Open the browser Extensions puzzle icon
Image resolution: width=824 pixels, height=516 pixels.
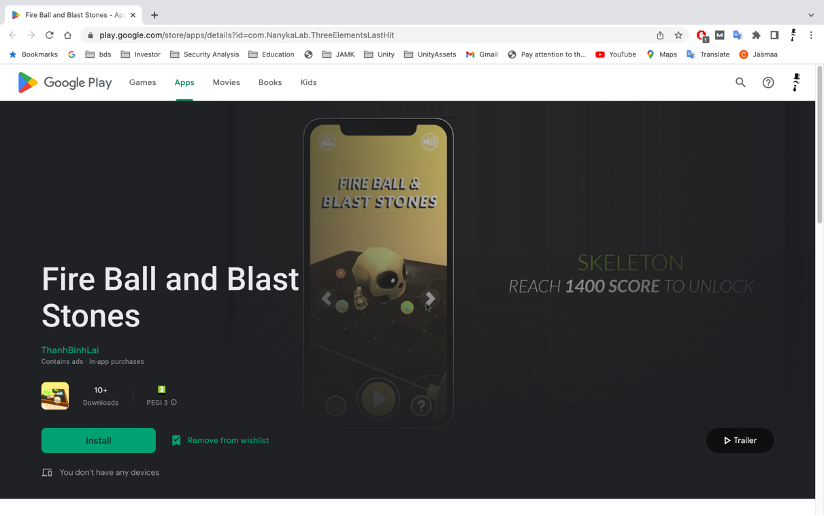756,35
